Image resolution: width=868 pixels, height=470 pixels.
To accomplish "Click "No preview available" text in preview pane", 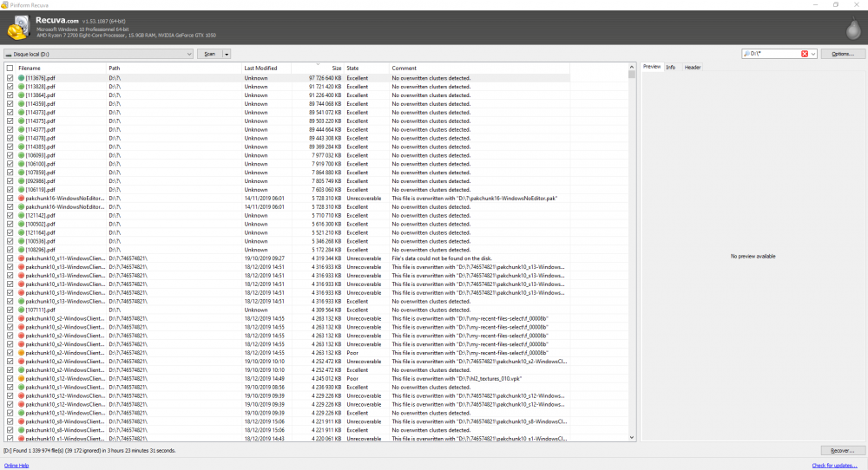I will 753,256.
